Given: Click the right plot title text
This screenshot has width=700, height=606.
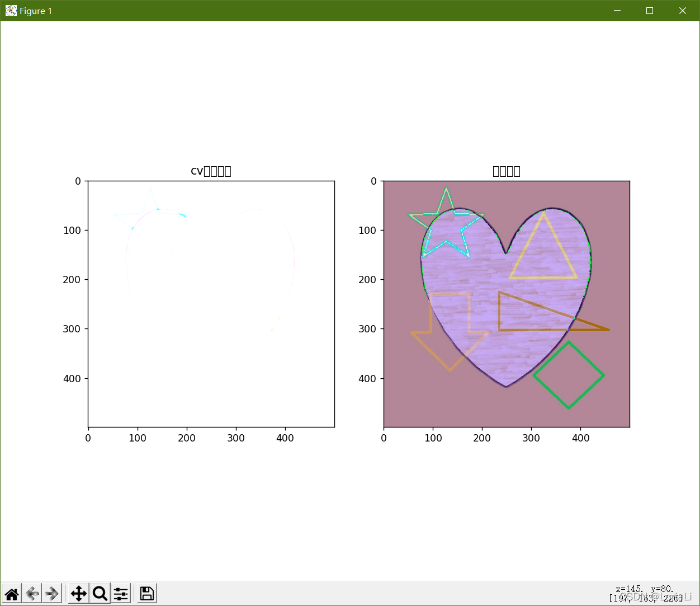Looking at the screenshot, I should point(507,171).
